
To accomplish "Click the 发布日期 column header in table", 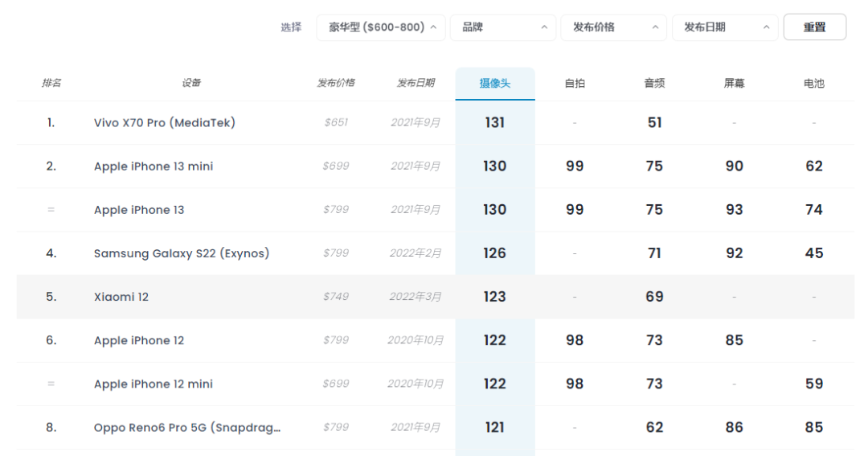I will [416, 83].
